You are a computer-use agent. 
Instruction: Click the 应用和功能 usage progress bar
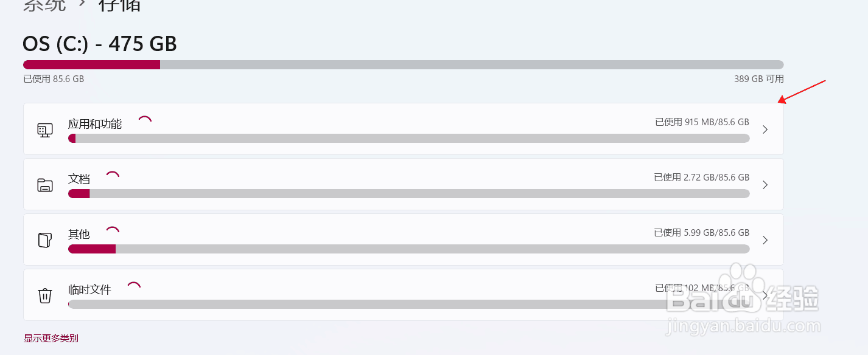point(408,139)
